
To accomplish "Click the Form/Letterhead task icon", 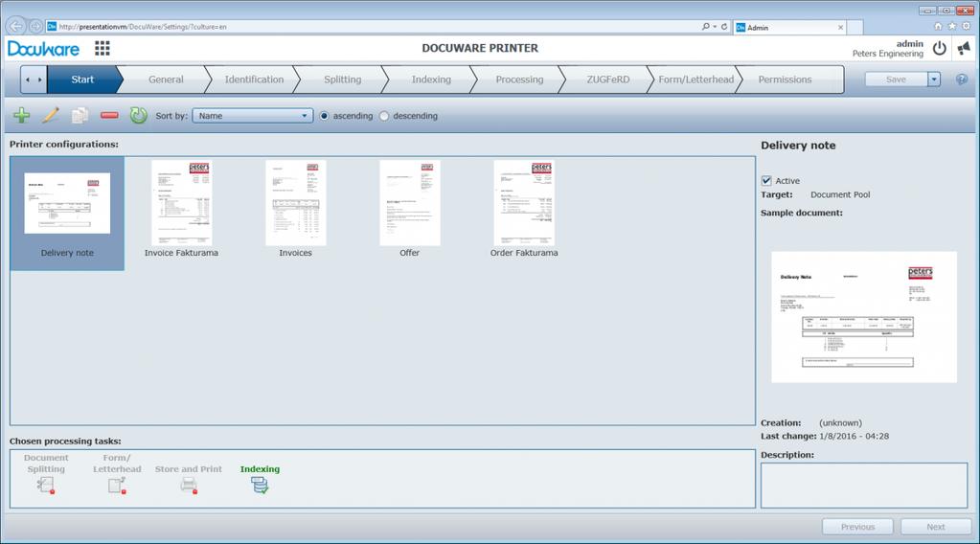I will pos(117,485).
